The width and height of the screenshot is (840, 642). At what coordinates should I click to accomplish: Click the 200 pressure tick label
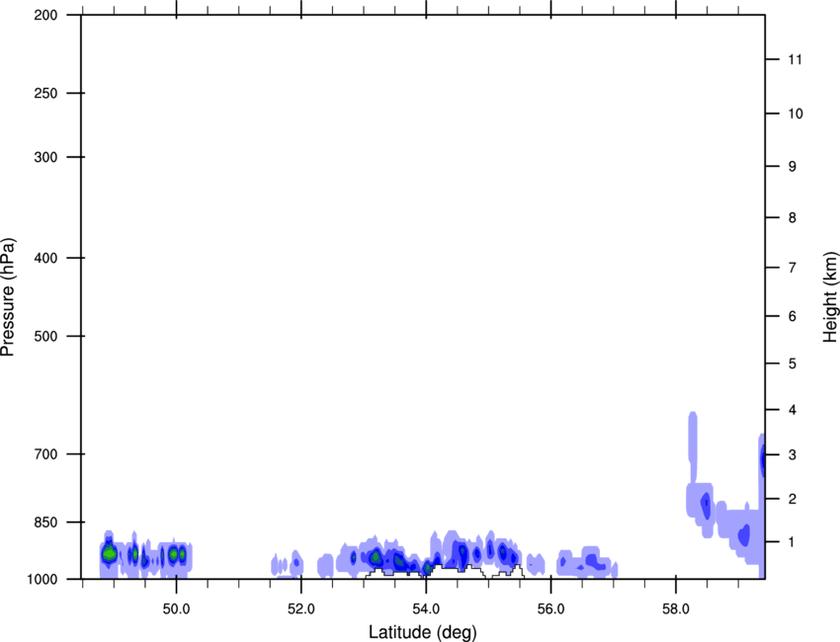pyautogui.click(x=45, y=15)
